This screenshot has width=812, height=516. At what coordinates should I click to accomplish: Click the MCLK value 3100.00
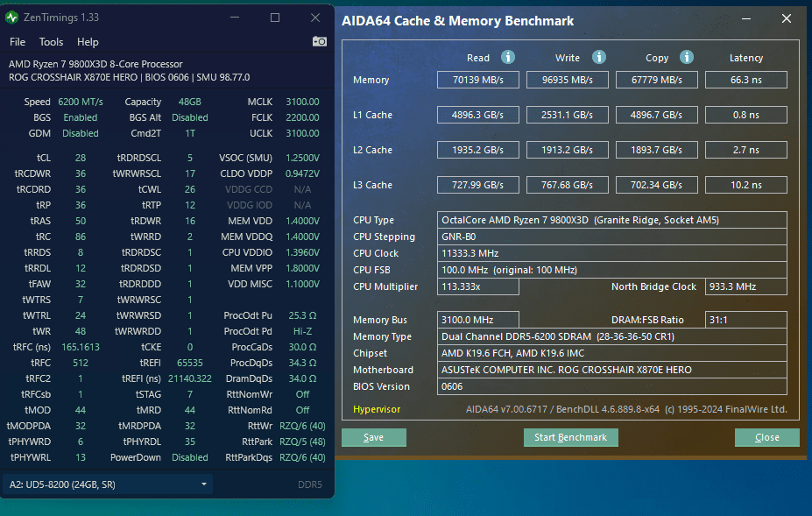pos(302,102)
